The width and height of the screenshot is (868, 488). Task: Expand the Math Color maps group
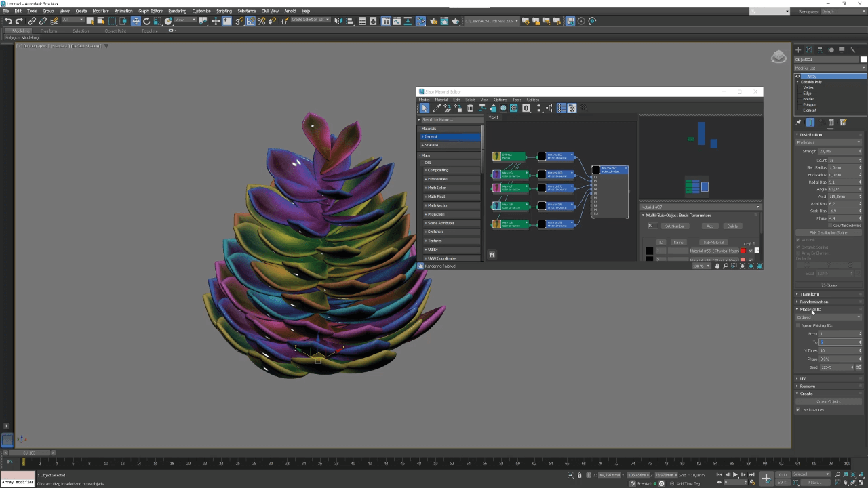tap(452, 188)
